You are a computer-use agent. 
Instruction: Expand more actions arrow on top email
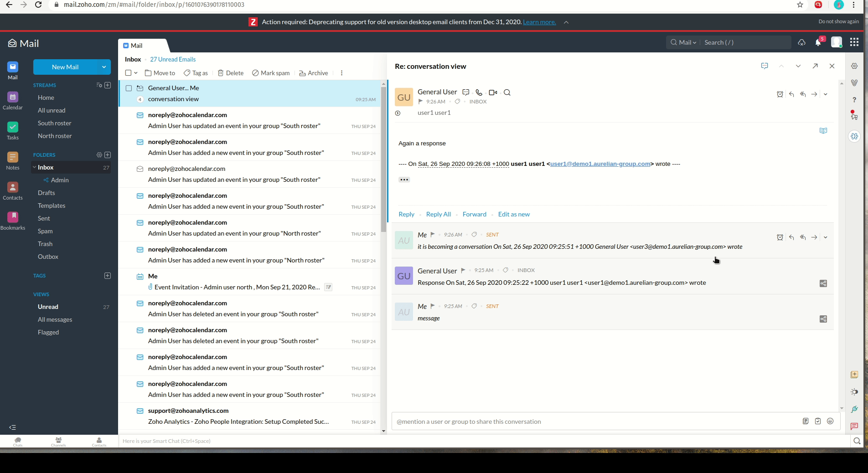pyautogui.click(x=826, y=94)
